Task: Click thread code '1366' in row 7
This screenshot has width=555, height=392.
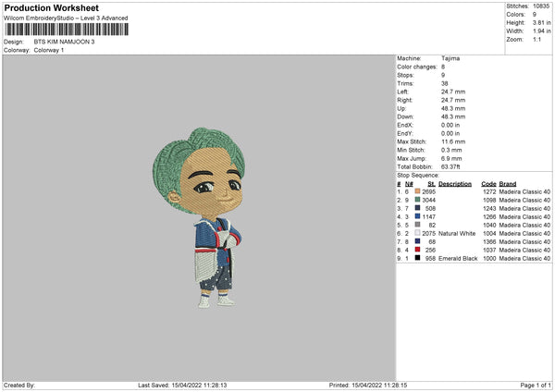Action: tap(489, 242)
